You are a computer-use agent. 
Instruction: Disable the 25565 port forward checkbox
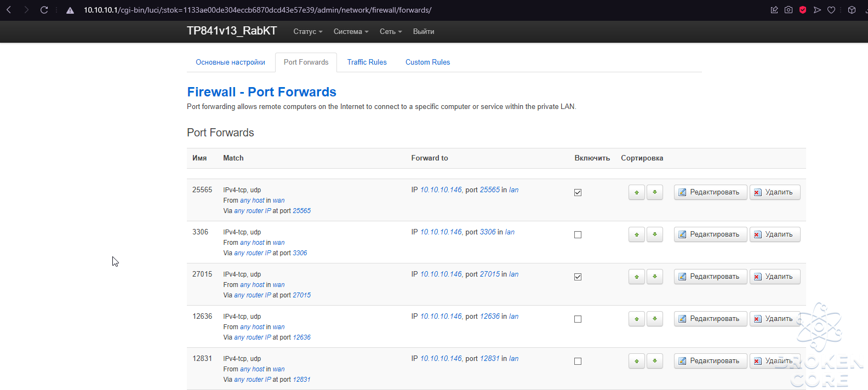[x=578, y=192]
